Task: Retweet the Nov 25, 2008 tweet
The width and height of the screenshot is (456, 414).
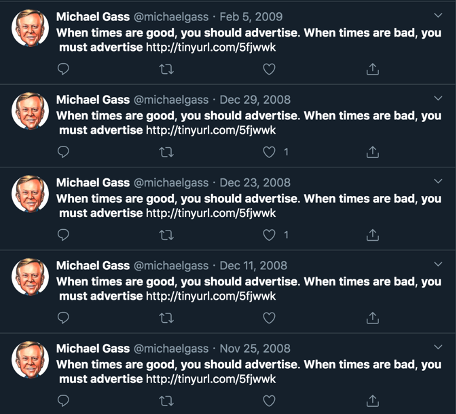Action: coord(166,401)
